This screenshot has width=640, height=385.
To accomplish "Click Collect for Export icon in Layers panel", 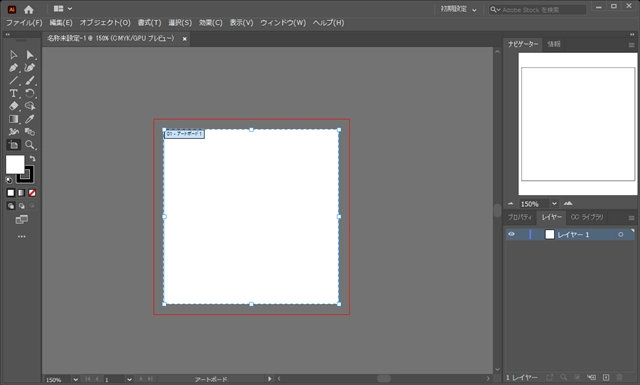I will (550, 378).
